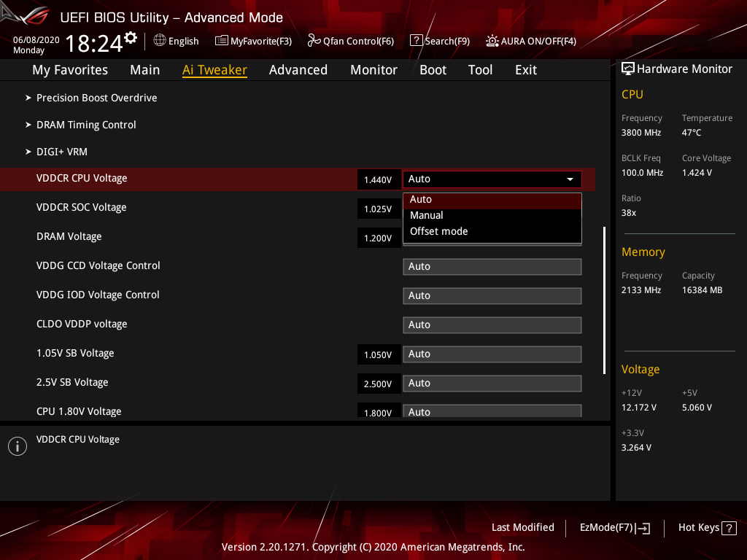Open the Monitor tab
This screenshot has width=747, height=560.
point(373,70)
